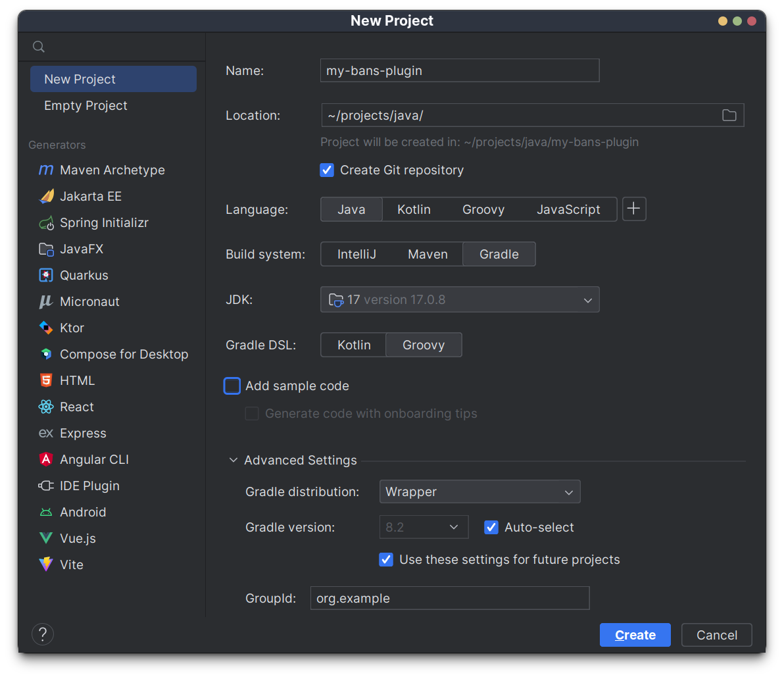Toggle Generate code with onboarding tips
The height and width of the screenshot is (679, 784).
coord(252,413)
